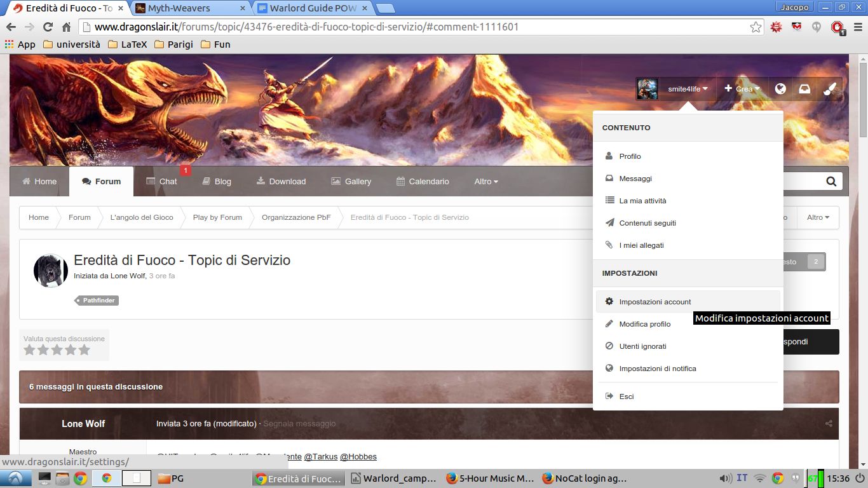Open the globe notifications icon
The width and height of the screenshot is (868, 488).
coord(780,89)
